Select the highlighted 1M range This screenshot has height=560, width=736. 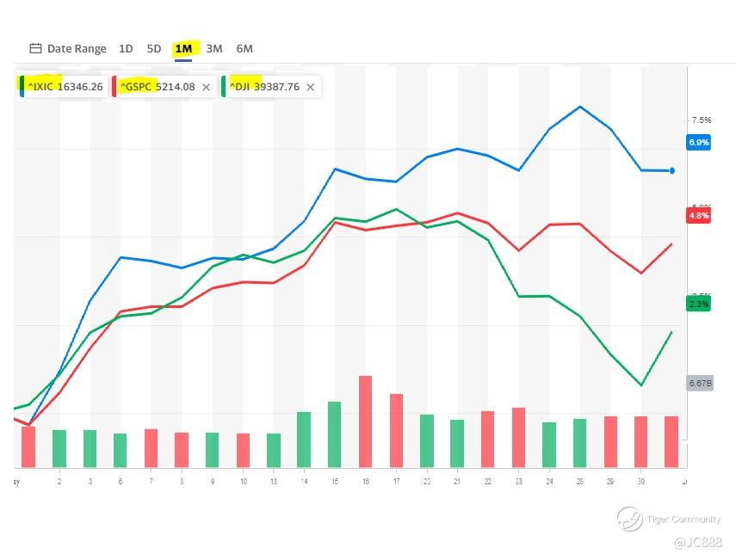click(x=183, y=49)
